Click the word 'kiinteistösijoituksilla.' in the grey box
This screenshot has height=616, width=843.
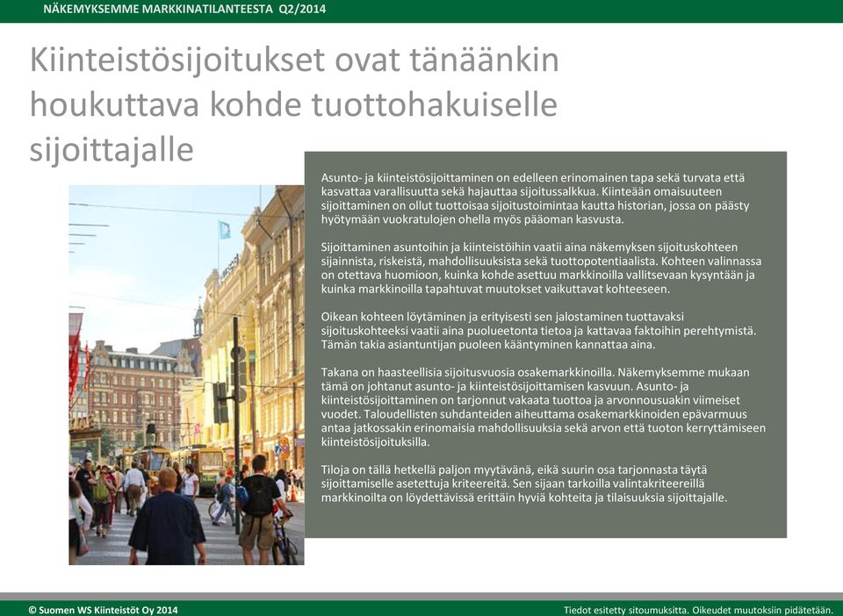pyautogui.click(x=375, y=442)
